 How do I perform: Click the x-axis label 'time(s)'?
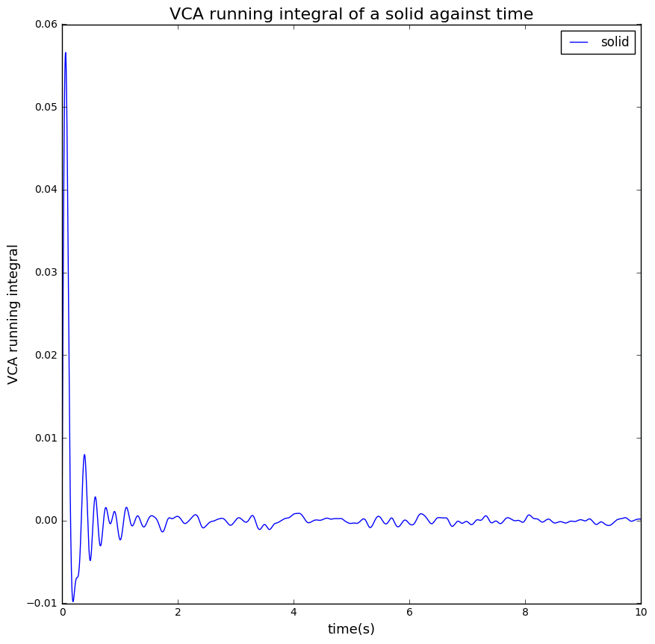coord(351,628)
